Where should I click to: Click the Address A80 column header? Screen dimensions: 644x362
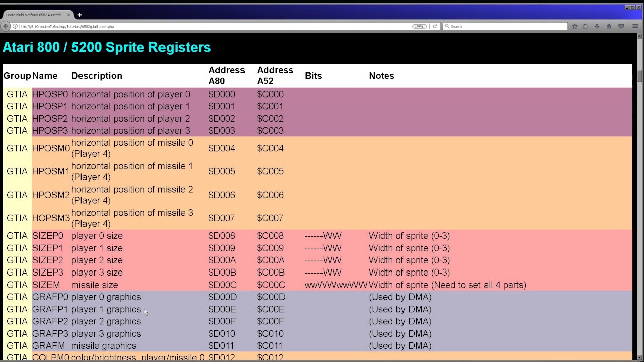227,76
